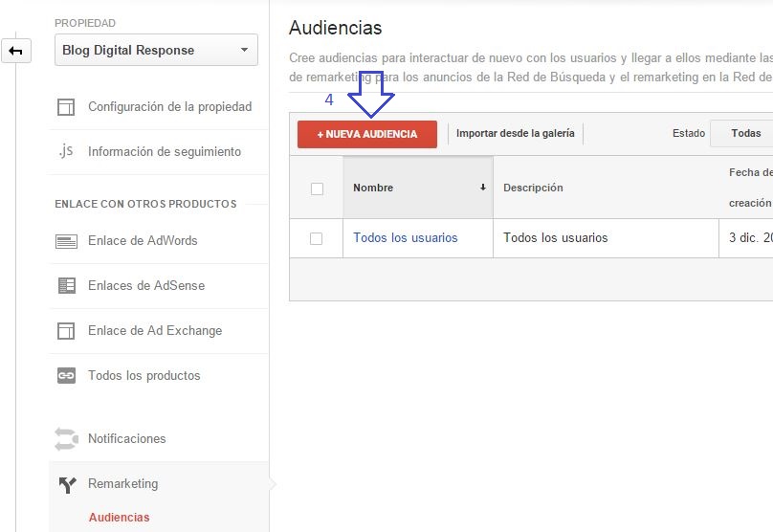Click the back arrow button

click(x=15, y=51)
